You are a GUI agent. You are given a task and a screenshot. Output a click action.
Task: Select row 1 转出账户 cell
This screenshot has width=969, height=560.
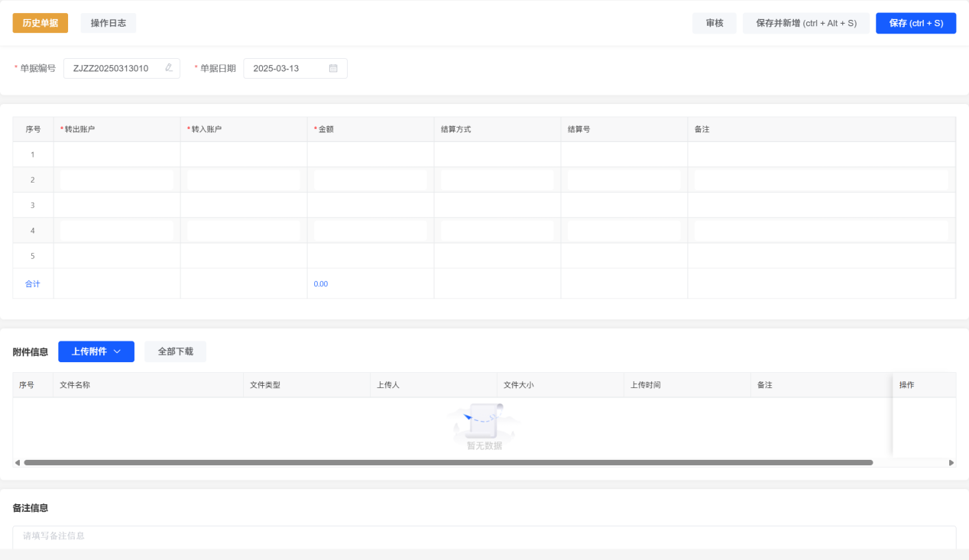pos(117,154)
